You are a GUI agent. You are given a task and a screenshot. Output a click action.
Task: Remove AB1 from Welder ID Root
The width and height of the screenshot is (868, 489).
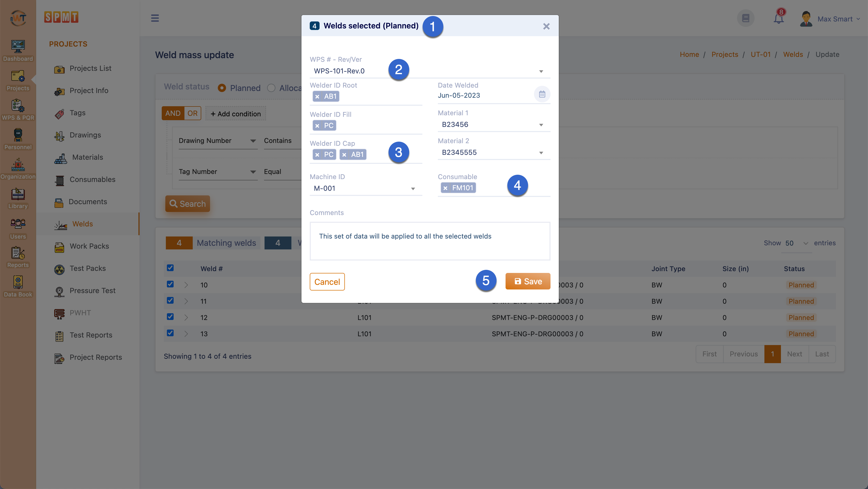(x=317, y=97)
